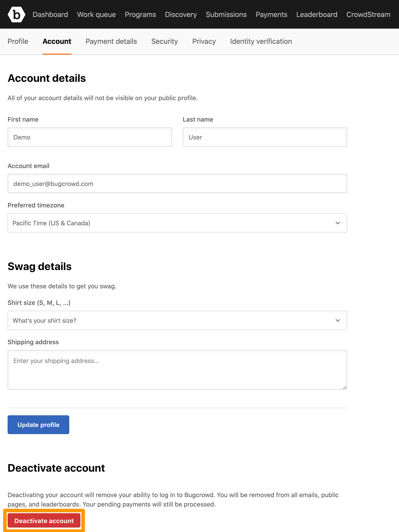
Task: View your Submissions
Action: point(226,15)
